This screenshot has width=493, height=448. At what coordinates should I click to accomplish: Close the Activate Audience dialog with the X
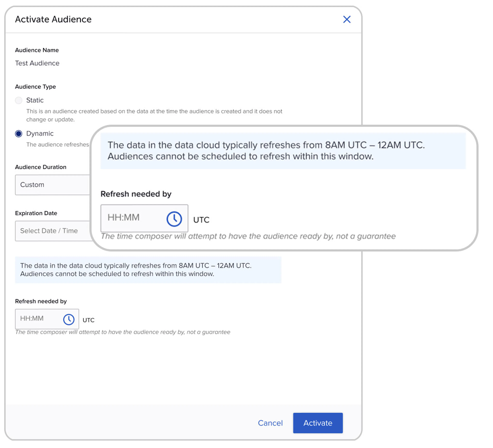[x=347, y=19]
